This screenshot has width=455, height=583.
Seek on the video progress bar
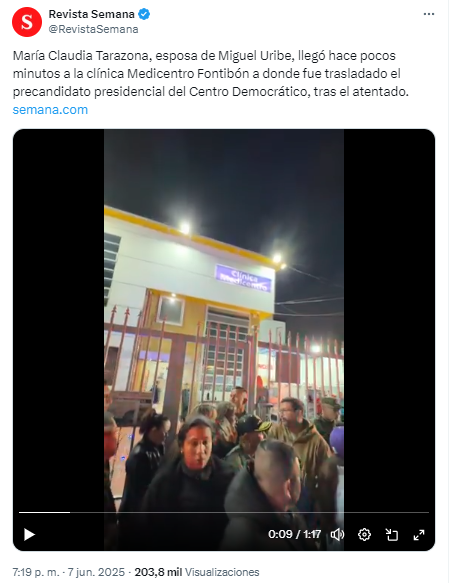coord(224,512)
